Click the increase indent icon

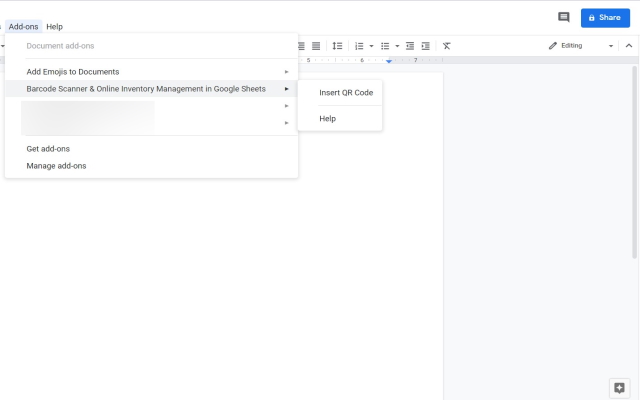click(425, 46)
